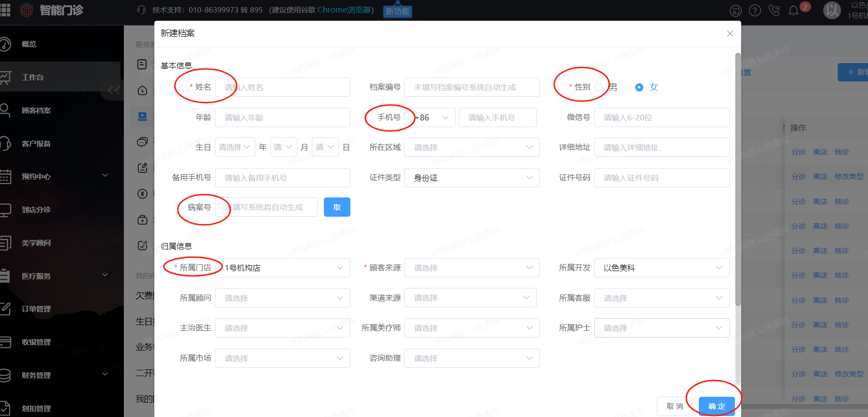Viewport: 868px width, 417px height.
Task: Open the app grid menu icon
Action: [x=5, y=10]
